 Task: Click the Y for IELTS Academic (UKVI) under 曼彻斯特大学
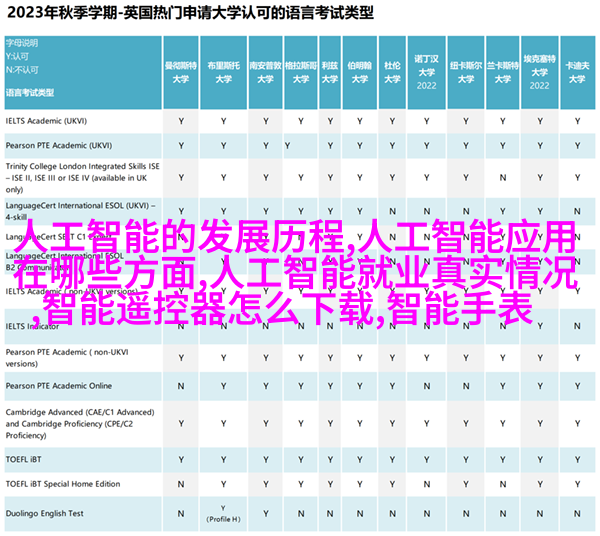pyautogui.click(x=181, y=121)
